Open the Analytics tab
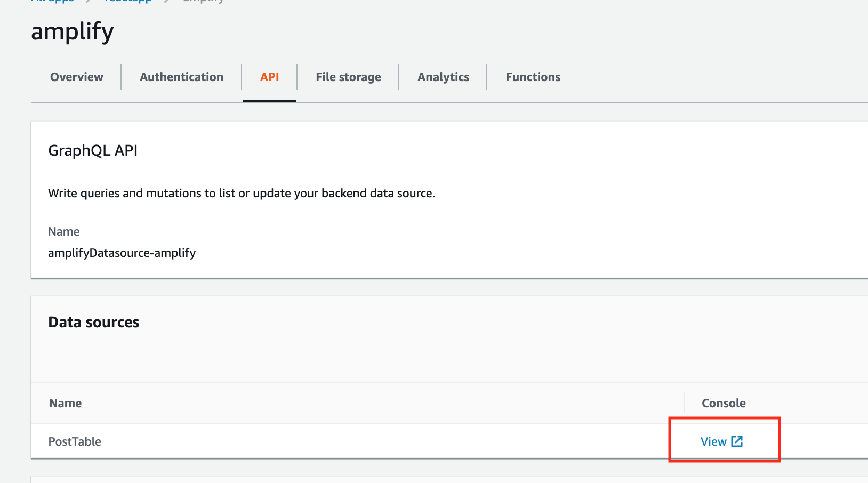The width and height of the screenshot is (868, 483). click(444, 77)
